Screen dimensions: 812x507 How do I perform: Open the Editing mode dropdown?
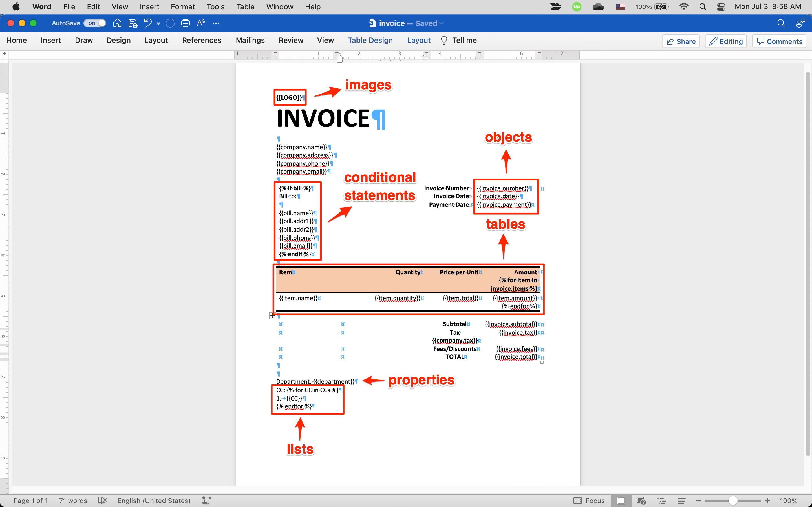click(726, 41)
